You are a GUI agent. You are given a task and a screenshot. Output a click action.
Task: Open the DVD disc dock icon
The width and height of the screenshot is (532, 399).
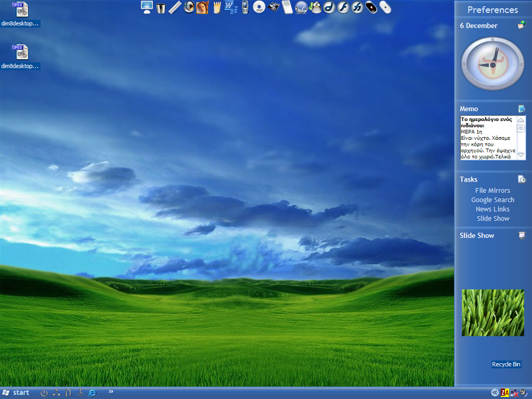pos(259,7)
